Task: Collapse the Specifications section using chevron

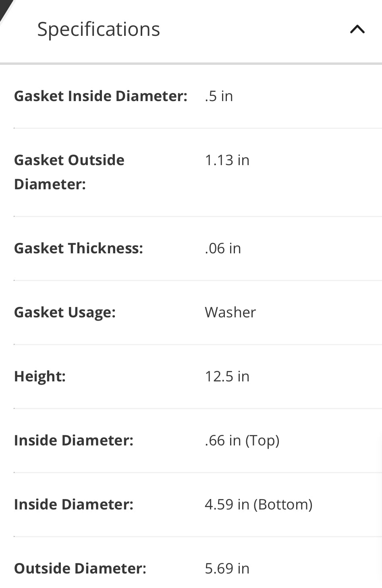Action: (357, 29)
